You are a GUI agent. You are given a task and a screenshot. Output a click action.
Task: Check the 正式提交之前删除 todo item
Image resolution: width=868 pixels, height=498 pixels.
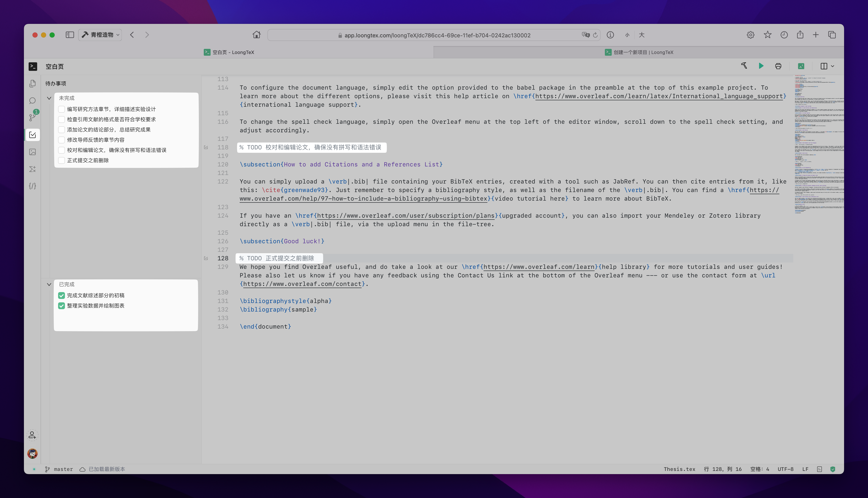[62, 160]
